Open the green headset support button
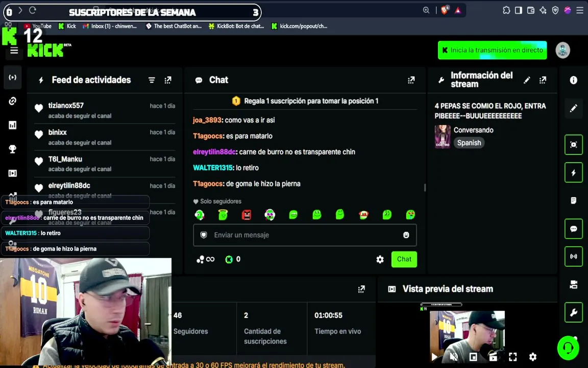Screen dimensions: 588x368 click(568, 348)
